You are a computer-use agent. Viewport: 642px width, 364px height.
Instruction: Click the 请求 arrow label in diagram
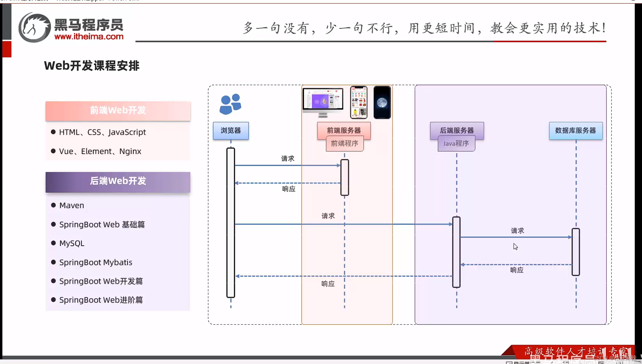(287, 158)
